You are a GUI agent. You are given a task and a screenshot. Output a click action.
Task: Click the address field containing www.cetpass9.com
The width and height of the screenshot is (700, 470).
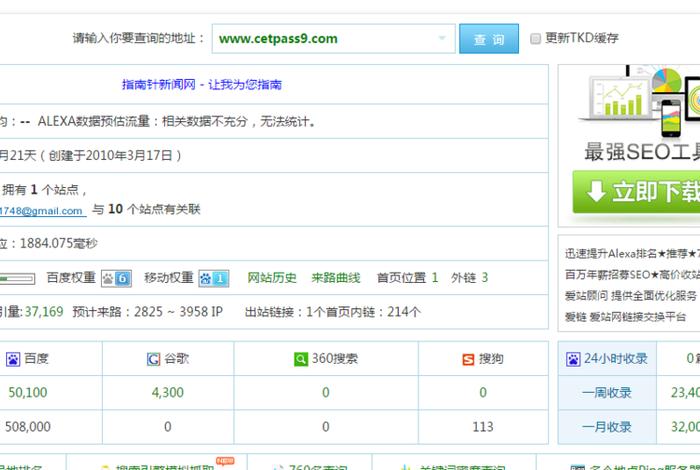320,39
